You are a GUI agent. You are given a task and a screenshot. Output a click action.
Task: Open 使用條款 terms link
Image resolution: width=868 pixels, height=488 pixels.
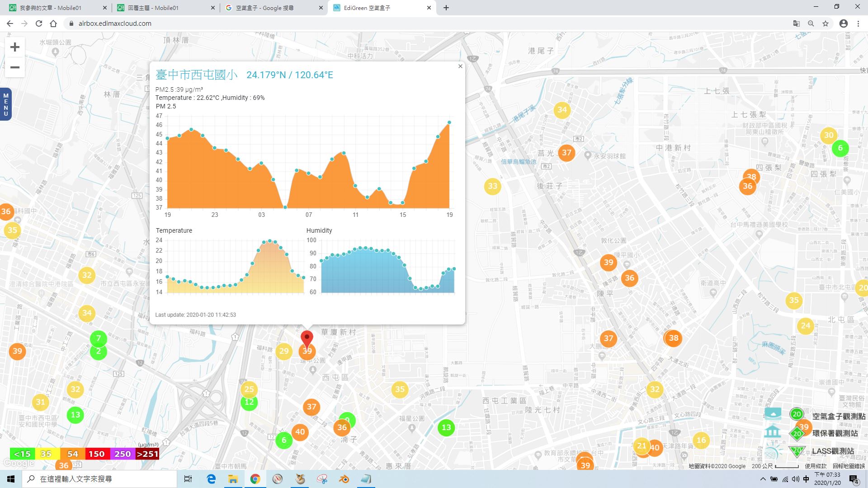816,466
